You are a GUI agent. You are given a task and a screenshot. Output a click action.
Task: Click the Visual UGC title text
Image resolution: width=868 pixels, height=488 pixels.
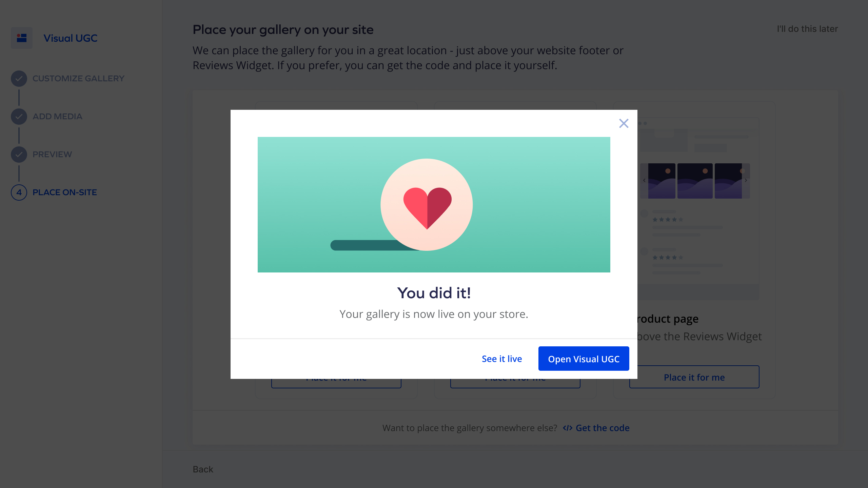click(71, 38)
